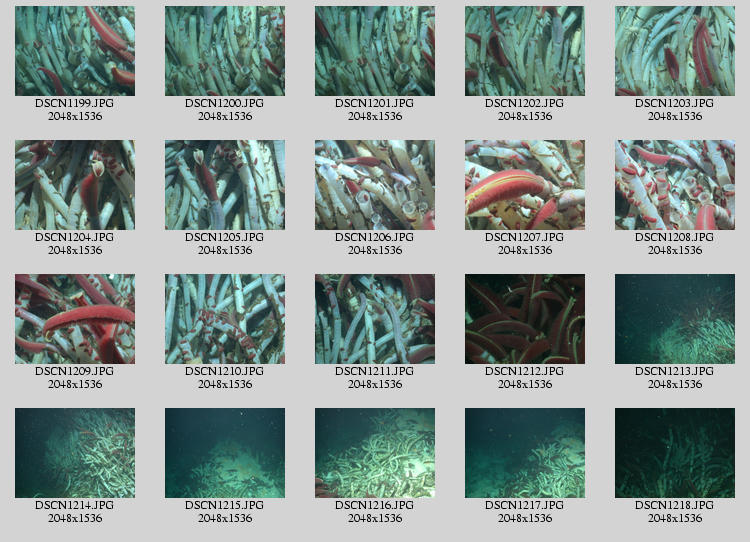The width and height of the screenshot is (750, 542).
Task: Open thumbnail image DSCN1203.JPG
Action: tap(675, 51)
